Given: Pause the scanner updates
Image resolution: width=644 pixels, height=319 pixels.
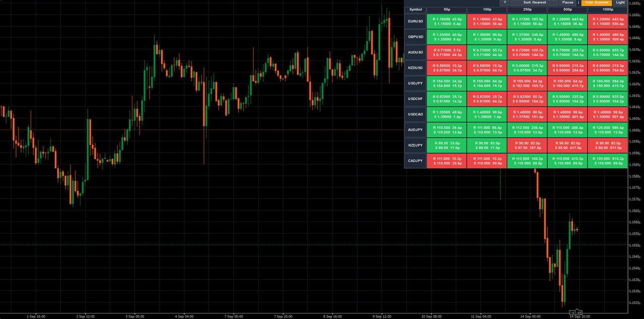Looking at the screenshot, I should tap(568, 3).
